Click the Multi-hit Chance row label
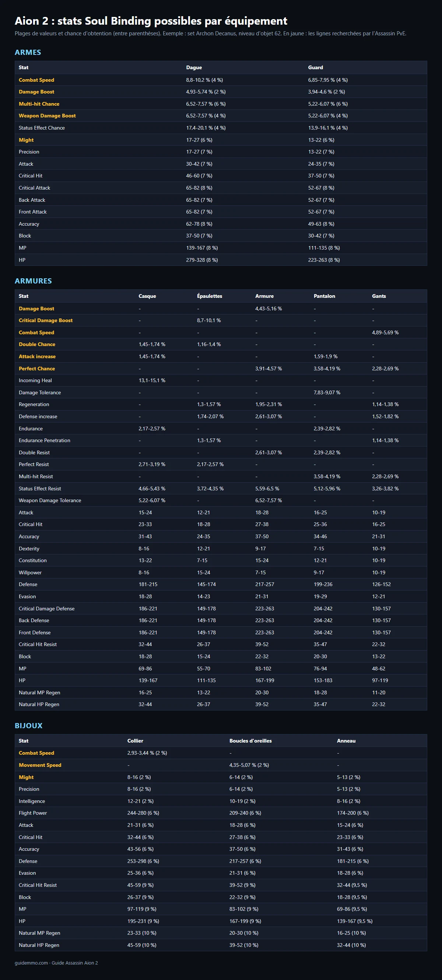 [39, 104]
